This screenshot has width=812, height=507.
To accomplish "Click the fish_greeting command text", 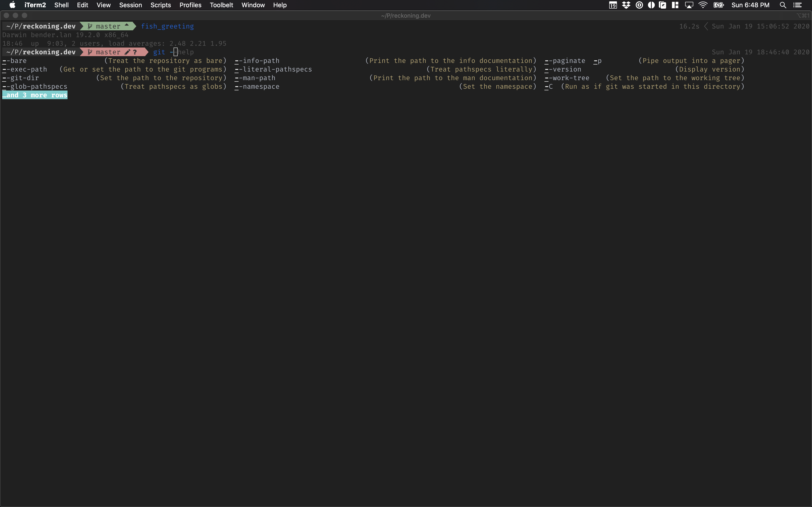I will tap(167, 26).
